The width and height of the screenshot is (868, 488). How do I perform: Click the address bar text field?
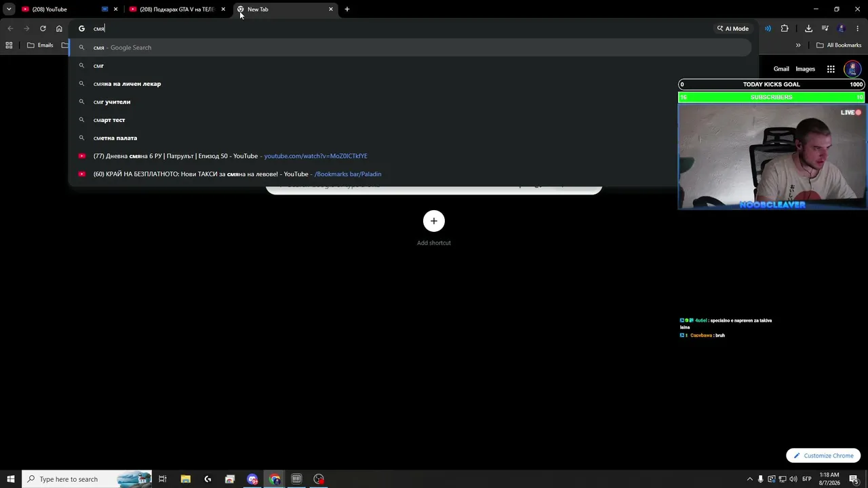pos(400,28)
